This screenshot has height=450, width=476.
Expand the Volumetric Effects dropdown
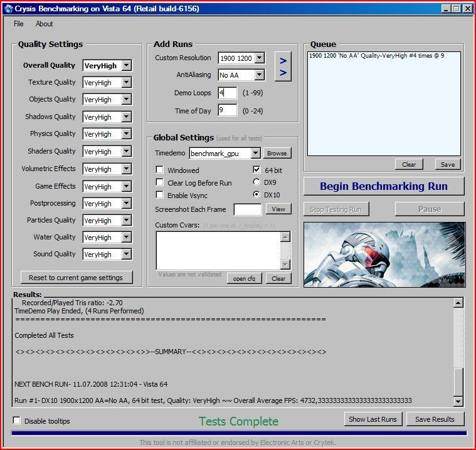point(127,169)
